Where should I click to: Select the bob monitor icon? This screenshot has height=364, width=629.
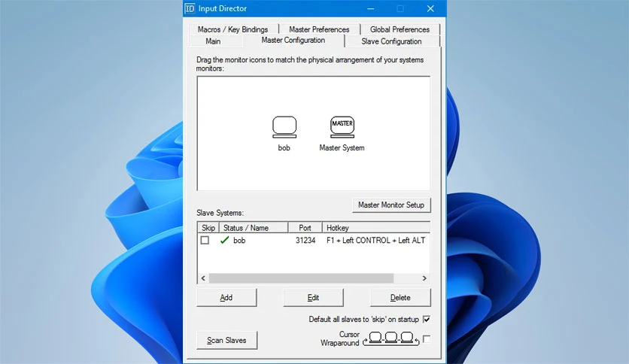click(284, 127)
